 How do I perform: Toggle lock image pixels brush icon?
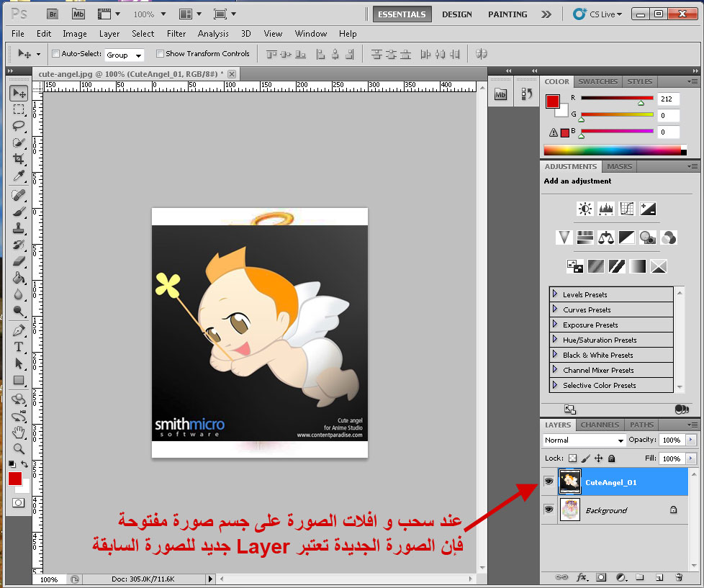pos(585,458)
